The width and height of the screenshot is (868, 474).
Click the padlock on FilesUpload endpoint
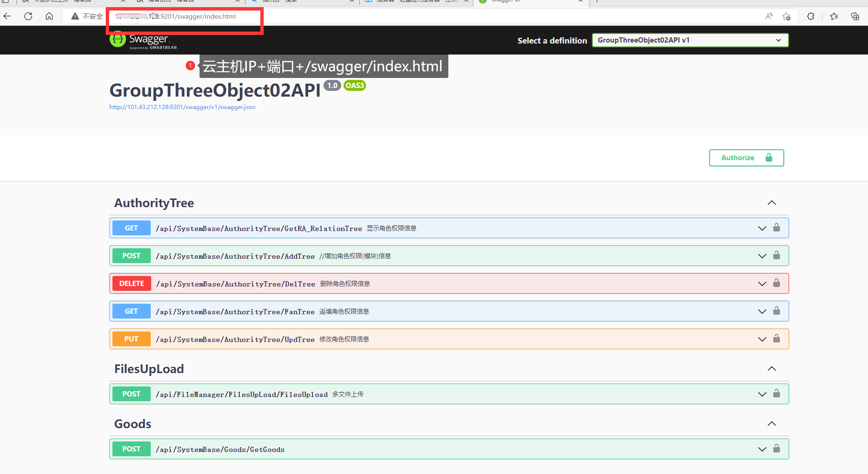click(777, 394)
